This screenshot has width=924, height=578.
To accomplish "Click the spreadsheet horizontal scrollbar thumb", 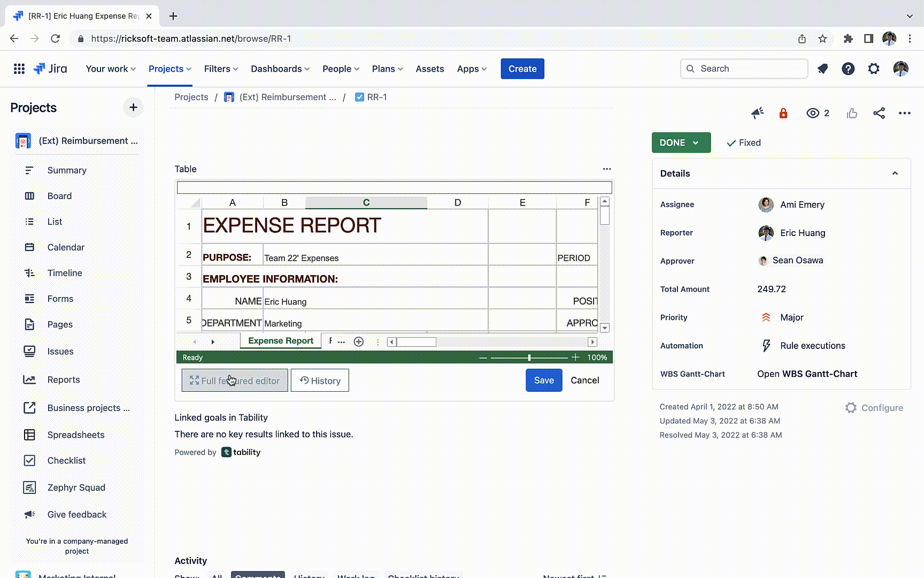I will [417, 342].
